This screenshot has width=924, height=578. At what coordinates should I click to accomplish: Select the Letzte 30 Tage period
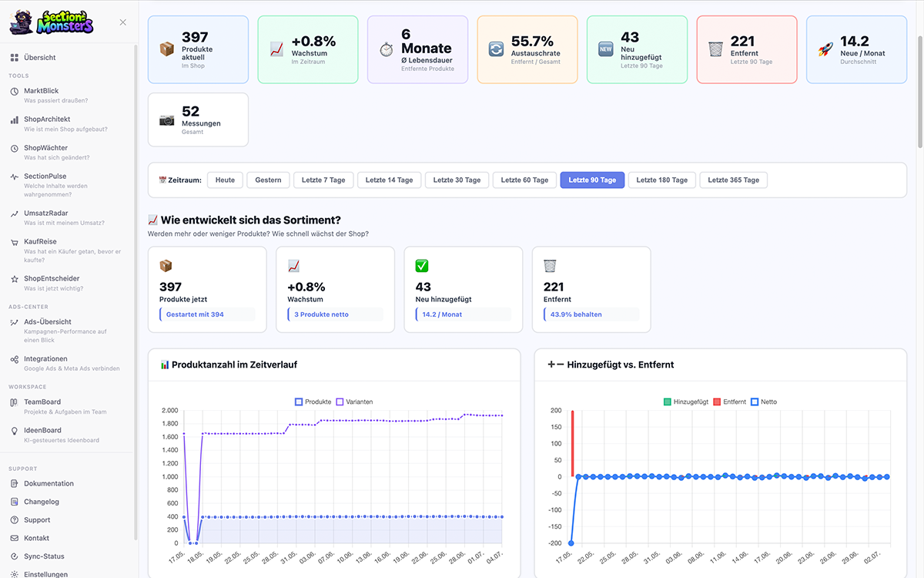457,180
